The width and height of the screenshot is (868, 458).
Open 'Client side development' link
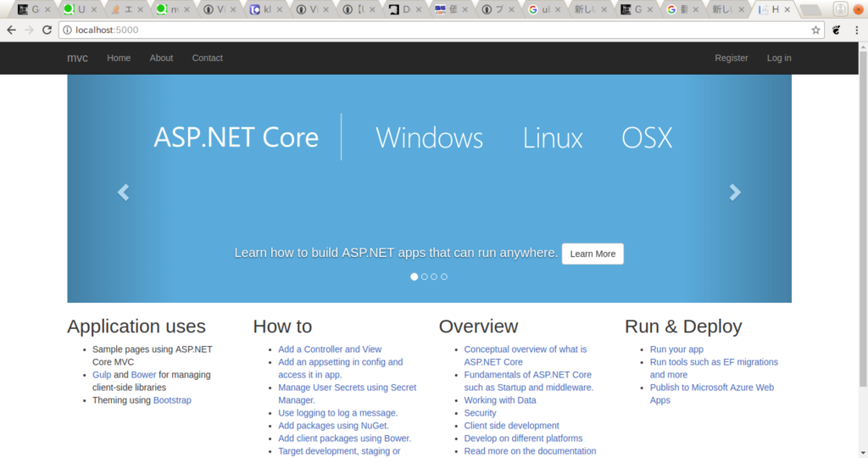[x=511, y=426]
